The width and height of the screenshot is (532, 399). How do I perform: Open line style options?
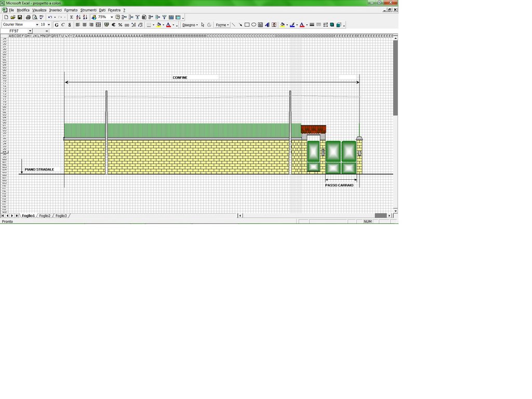[x=312, y=25]
